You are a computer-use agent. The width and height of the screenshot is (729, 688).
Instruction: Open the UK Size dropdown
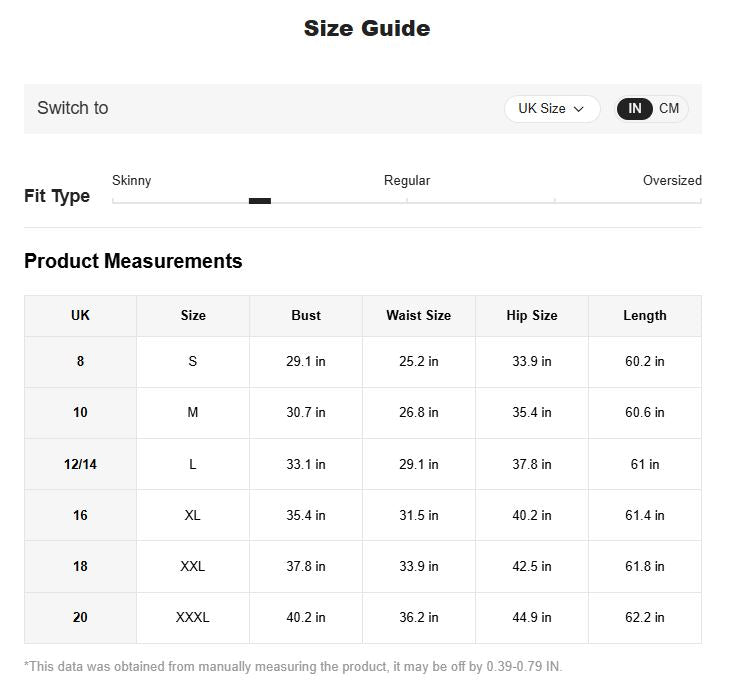(x=551, y=109)
